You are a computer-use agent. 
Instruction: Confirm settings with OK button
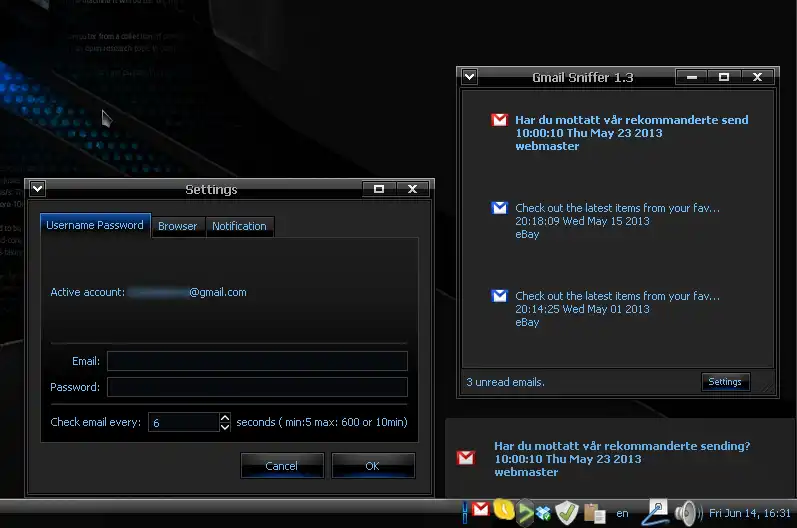[x=373, y=465]
